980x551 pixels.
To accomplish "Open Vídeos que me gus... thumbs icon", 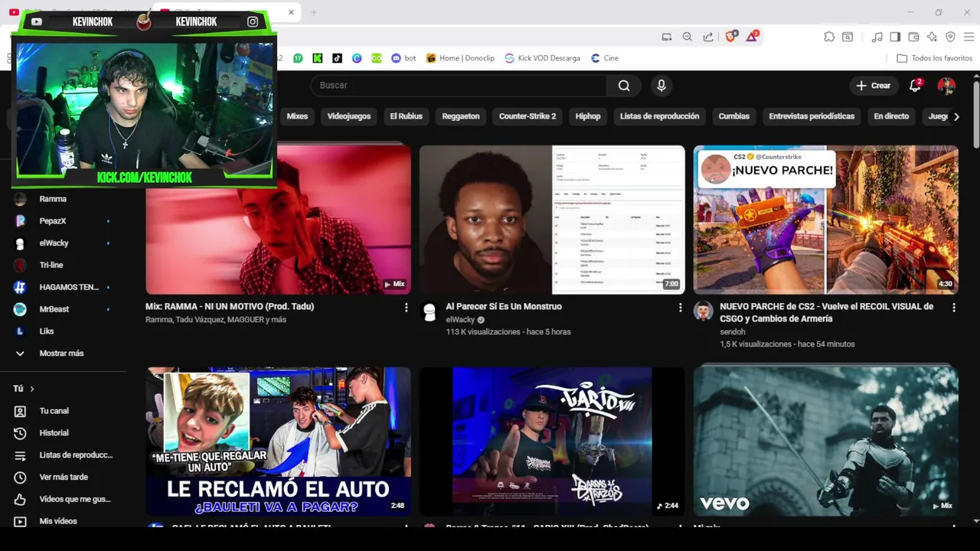I will [x=20, y=500].
